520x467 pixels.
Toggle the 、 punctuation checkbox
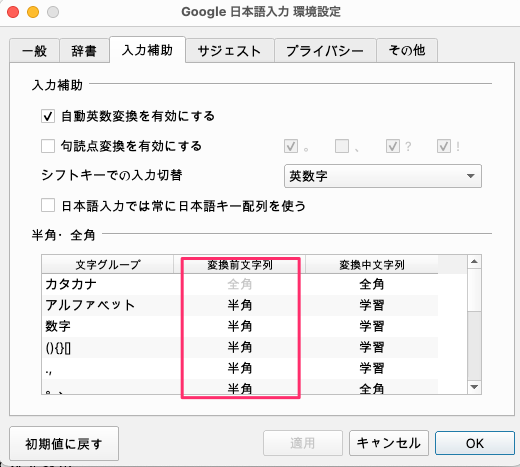pyautogui.click(x=342, y=146)
